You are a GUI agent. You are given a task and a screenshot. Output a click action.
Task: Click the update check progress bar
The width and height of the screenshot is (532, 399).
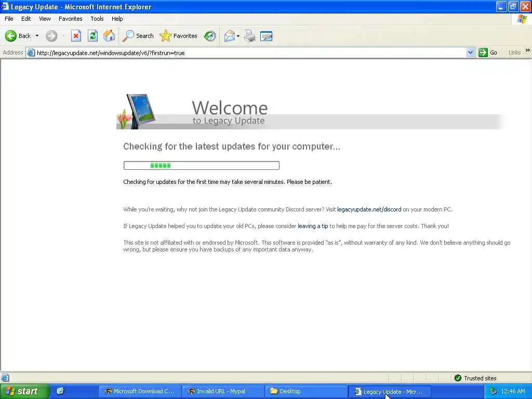(x=201, y=166)
